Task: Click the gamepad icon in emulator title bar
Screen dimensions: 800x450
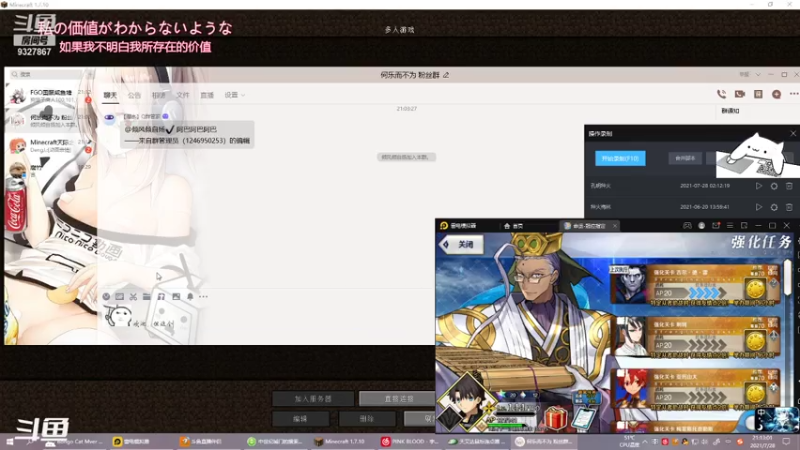Action: 687,226
